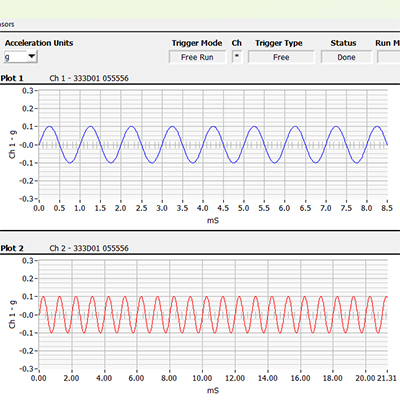Click the Ch 1 - g y-axis label of Plot 1
The height and width of the screenshot is (400, 400).
click(12, 144)
